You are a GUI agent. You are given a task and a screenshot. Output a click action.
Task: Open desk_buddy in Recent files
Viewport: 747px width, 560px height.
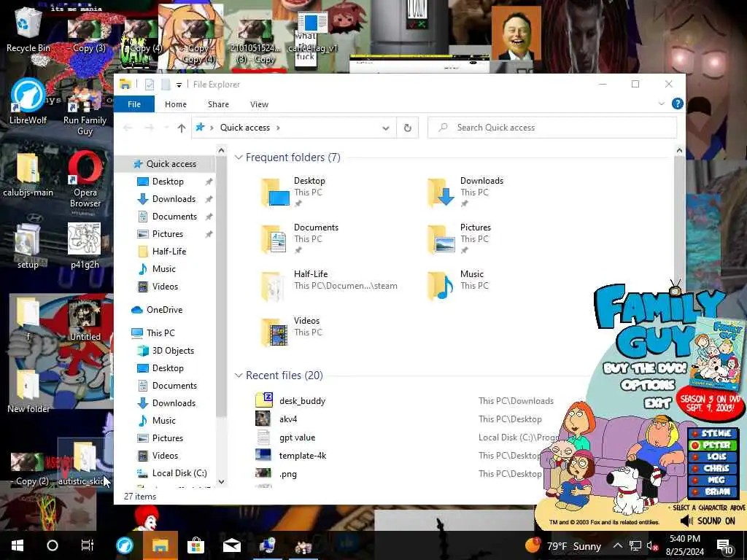[302, 401]
